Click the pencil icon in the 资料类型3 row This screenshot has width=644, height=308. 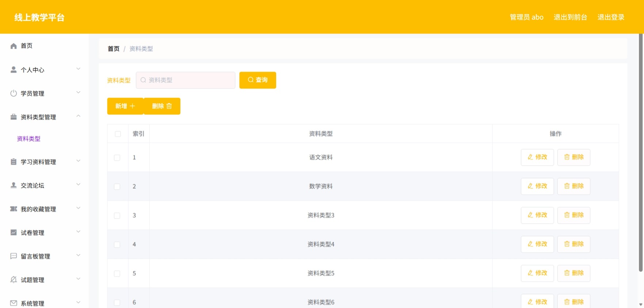[530, 215]
